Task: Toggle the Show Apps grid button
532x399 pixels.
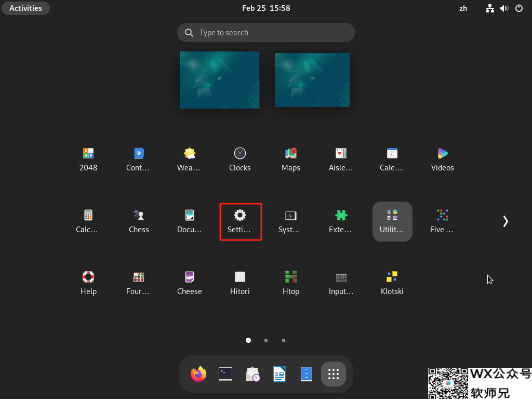Action: [x=334, y=374]
